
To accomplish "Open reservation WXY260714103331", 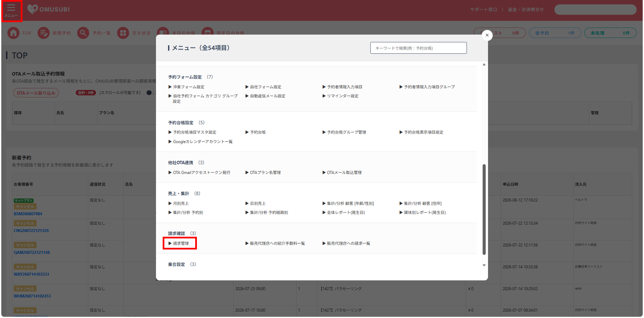I will click(32, 274).
